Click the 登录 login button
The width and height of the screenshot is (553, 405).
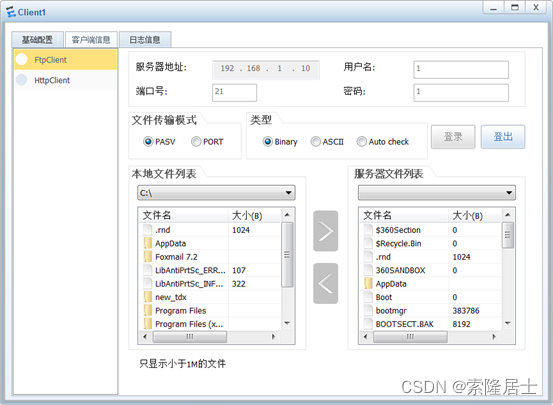453,137
